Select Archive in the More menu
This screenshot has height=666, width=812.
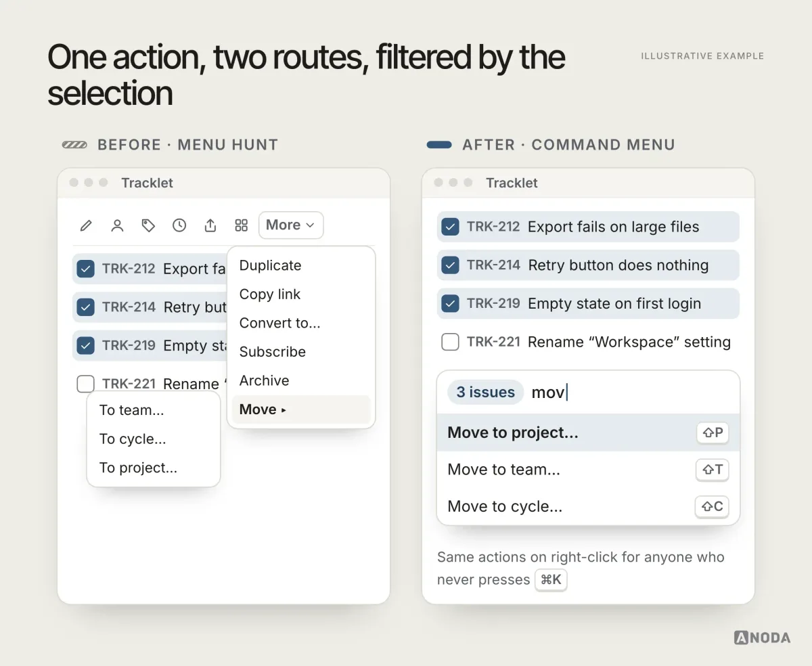click(x=301, y=380)
